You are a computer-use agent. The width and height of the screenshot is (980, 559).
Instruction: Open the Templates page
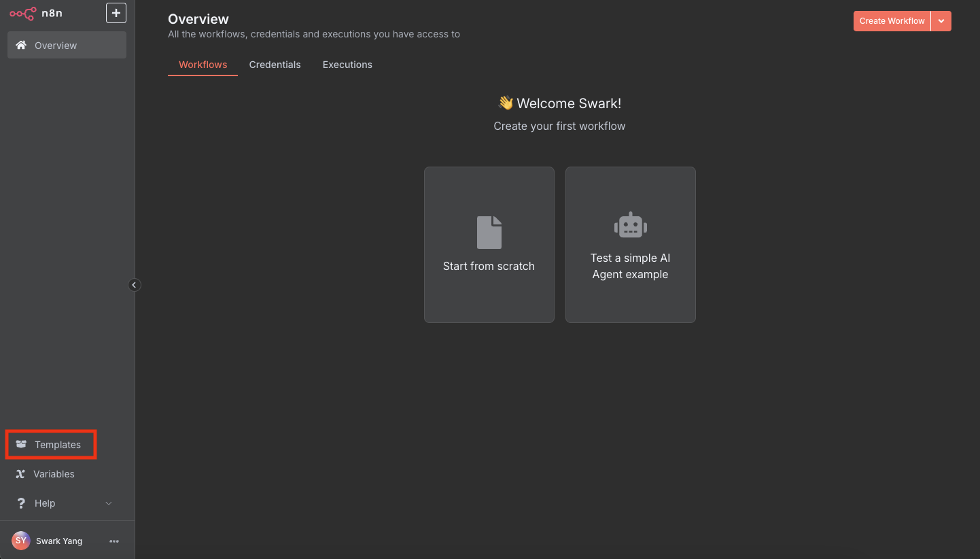[x=51, y=445]
